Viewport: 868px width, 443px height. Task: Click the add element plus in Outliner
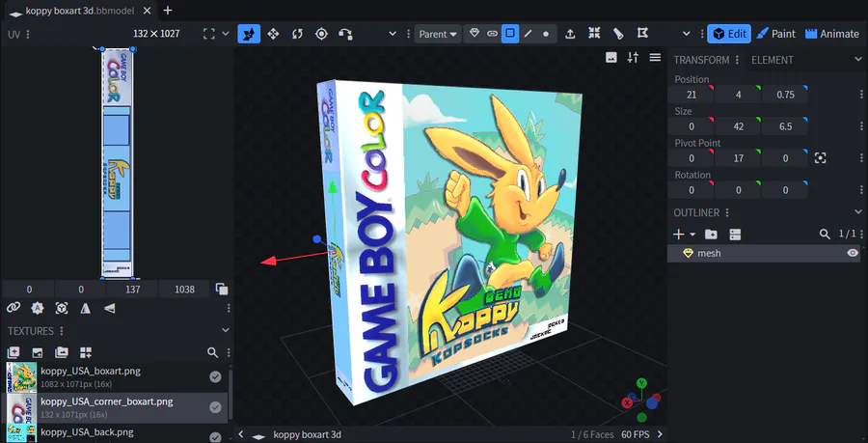point(679,235)
